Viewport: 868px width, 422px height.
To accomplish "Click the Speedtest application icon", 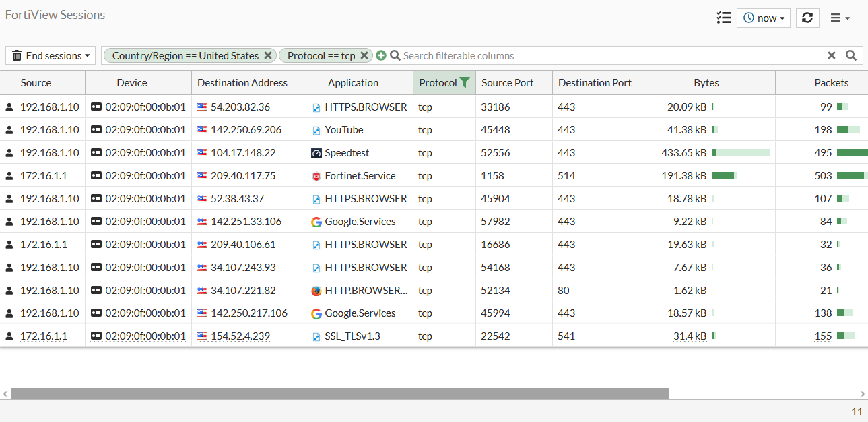I will (316, 152).
